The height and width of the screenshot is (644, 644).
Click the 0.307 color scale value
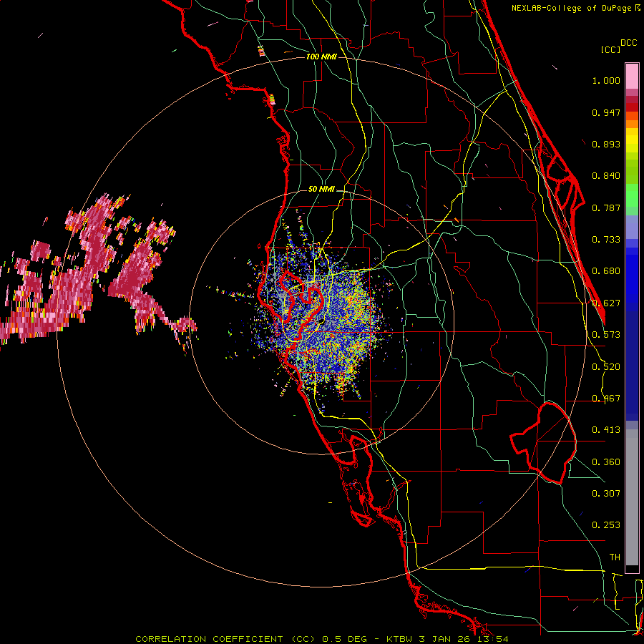pos(606,494)
